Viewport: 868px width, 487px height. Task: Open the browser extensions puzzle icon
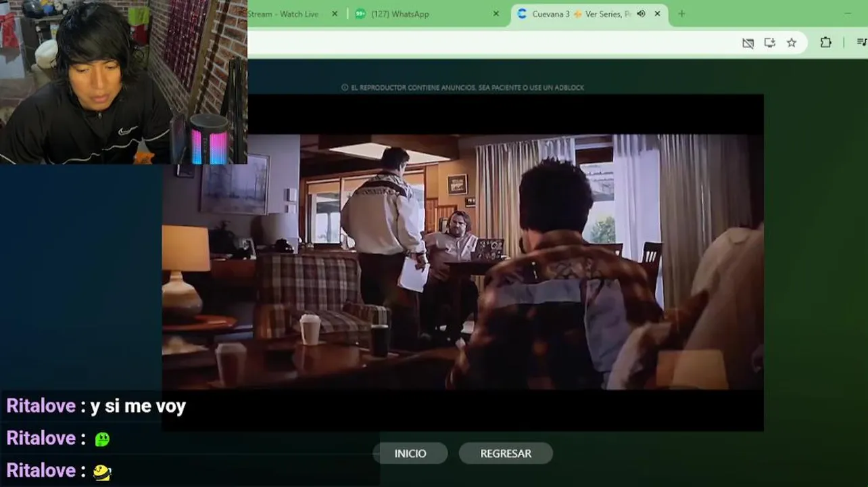point(825,43)
